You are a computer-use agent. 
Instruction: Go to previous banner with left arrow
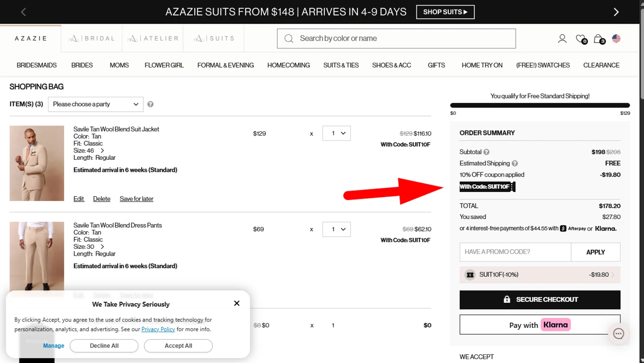pos(24,12)
